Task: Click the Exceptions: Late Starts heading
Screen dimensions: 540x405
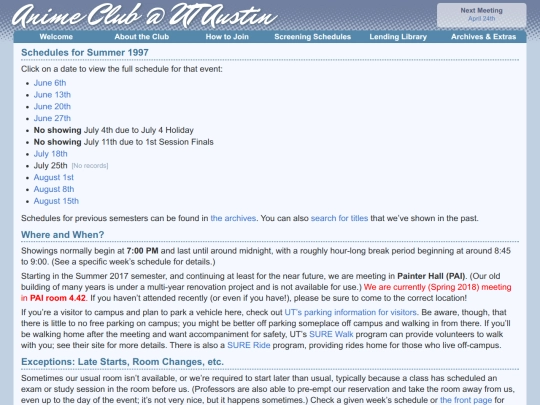Action: click(x=122, y=362)
